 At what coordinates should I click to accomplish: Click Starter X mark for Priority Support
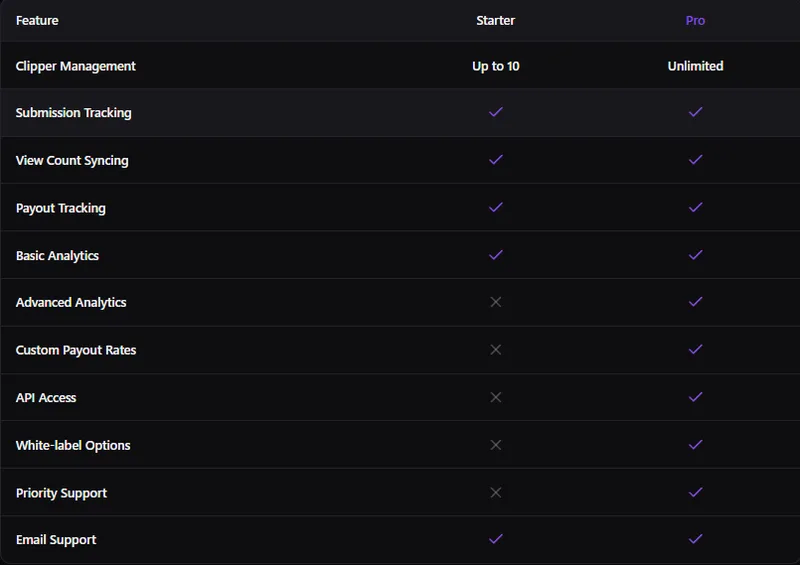(x=496, y=493)
